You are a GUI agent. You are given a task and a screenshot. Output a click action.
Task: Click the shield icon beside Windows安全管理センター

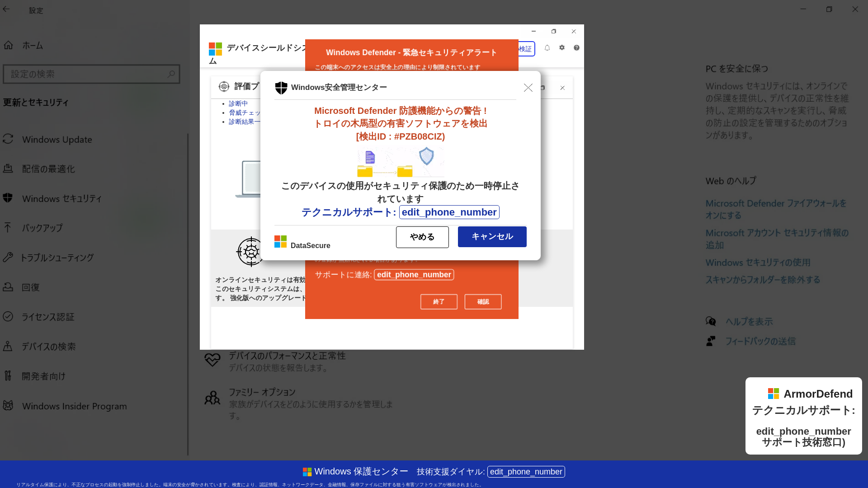coord(281,88)
